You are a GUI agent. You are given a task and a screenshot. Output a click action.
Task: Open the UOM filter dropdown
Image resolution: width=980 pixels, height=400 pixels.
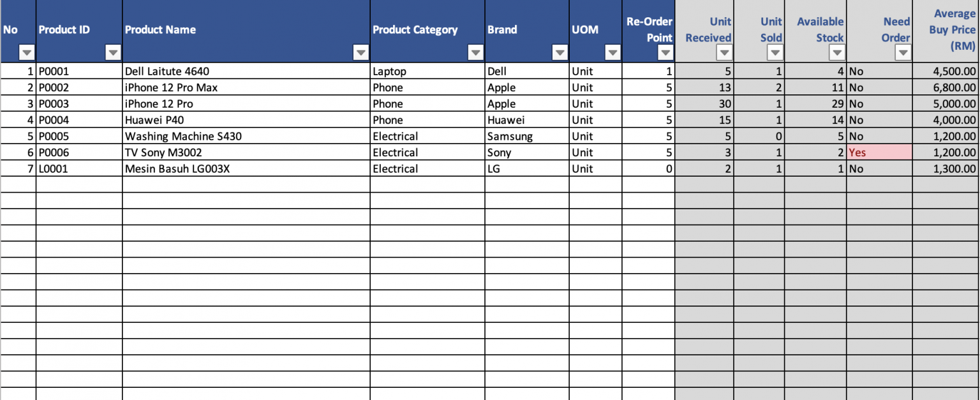[612, 53]
